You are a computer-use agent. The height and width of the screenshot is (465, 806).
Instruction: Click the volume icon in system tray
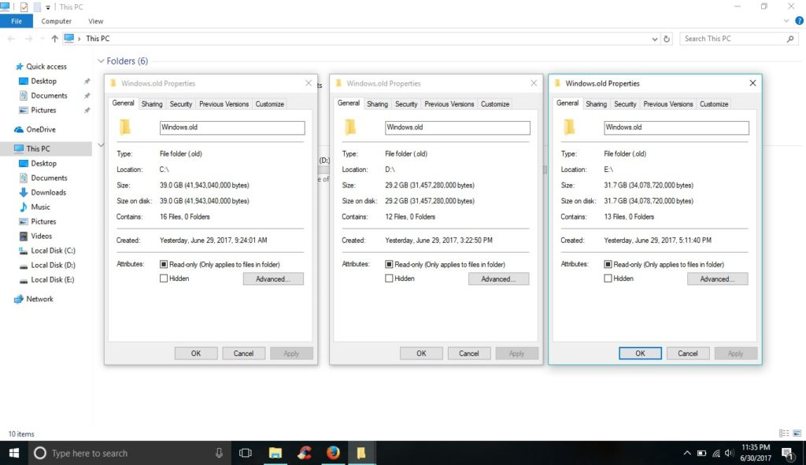pos(729,453)
